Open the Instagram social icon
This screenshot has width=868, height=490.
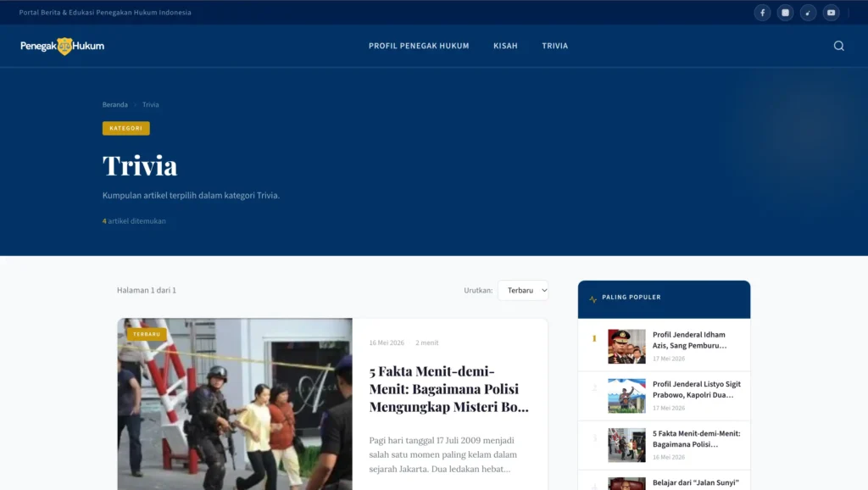pos(785,13)
